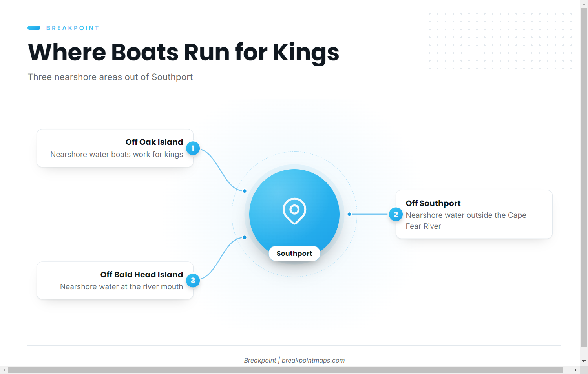Image resolution: width=588 pixels, height=374 pixels.
Task: Click the number 3 badge for Off Bald Head Island
Action: click(x=193, y=281)
